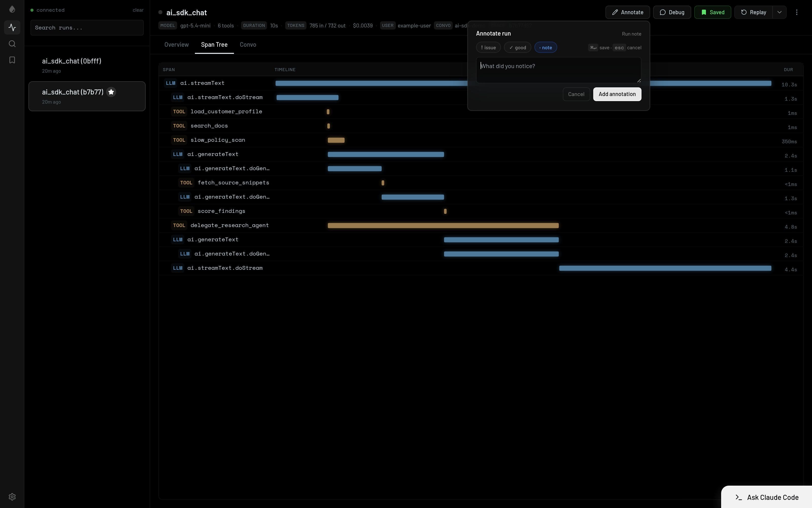Click the TOOL badge of fetch_source_snippets
The width and height of the screenshot is (812, 508).
click(x=186, y=183)
